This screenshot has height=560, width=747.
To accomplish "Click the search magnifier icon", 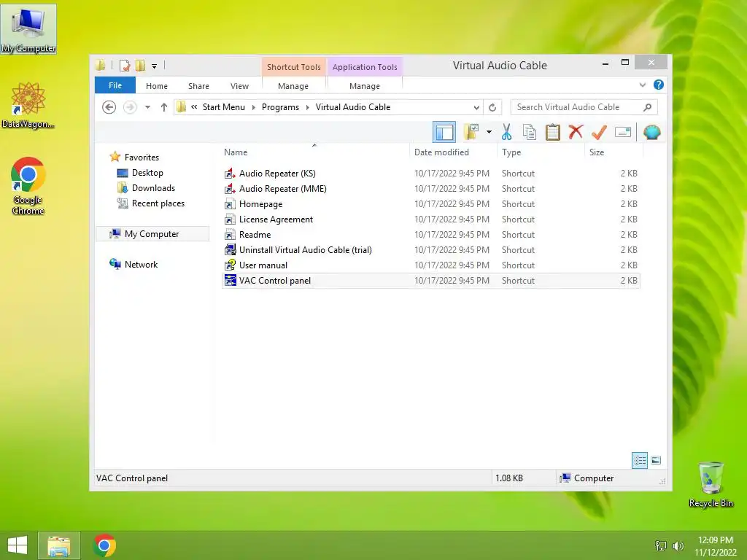I will coord(647,107).
